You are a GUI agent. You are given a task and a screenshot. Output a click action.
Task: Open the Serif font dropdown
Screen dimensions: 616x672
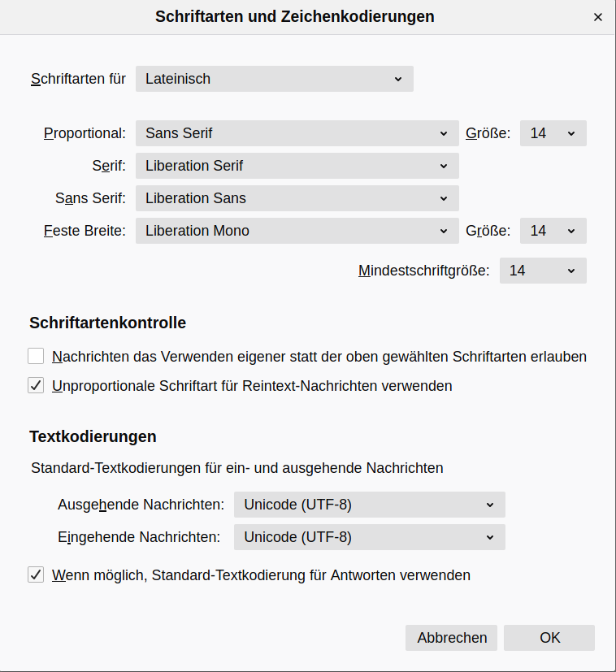click(x=297, y=166)
